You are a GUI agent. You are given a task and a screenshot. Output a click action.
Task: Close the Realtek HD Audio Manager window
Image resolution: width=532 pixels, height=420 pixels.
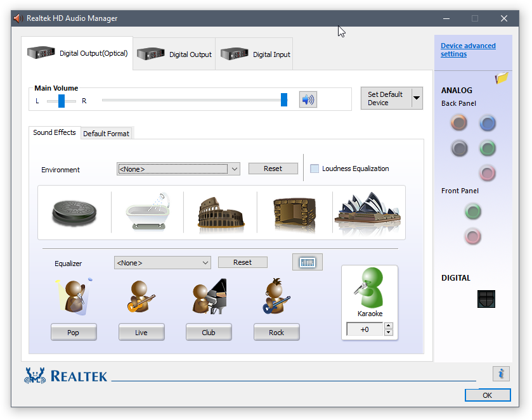click(x=504, y=18)
